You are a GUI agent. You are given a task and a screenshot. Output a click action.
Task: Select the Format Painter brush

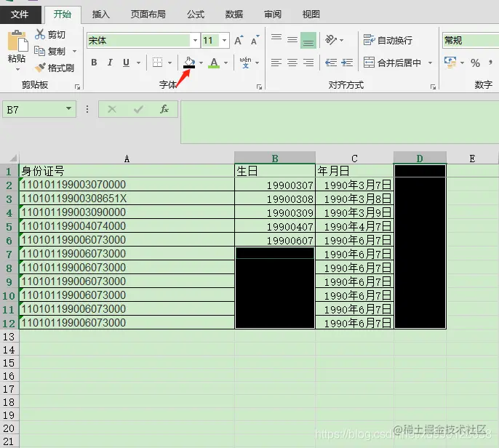tap(40, 68)
